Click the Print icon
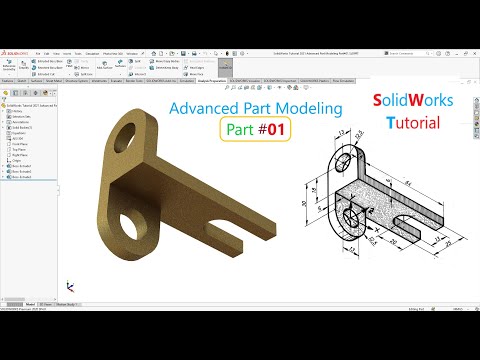This screenshot has width=480, height=360. pos(194,53)
